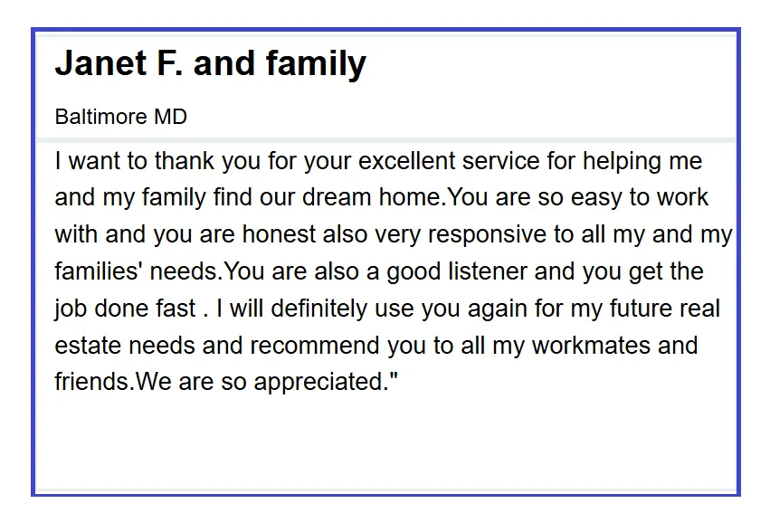Click the words 'future real'
This screenshot has width=770, height=532.
(665, 308)
